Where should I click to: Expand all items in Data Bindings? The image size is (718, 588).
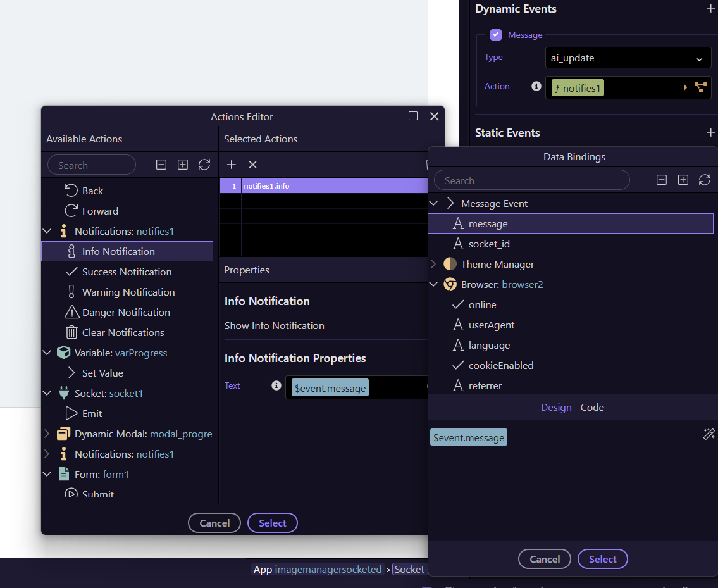[683, 180]
